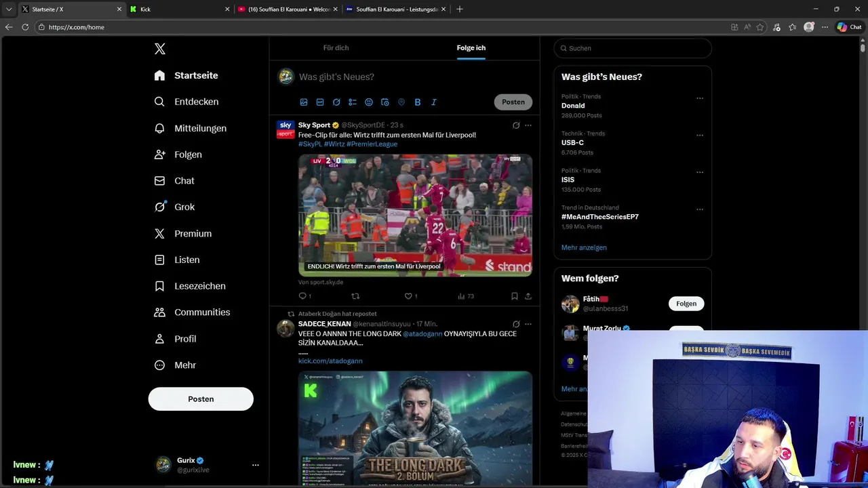Schedule post icon in composer
This screenshot has width=868, height=488.
[x=385, y=102]
